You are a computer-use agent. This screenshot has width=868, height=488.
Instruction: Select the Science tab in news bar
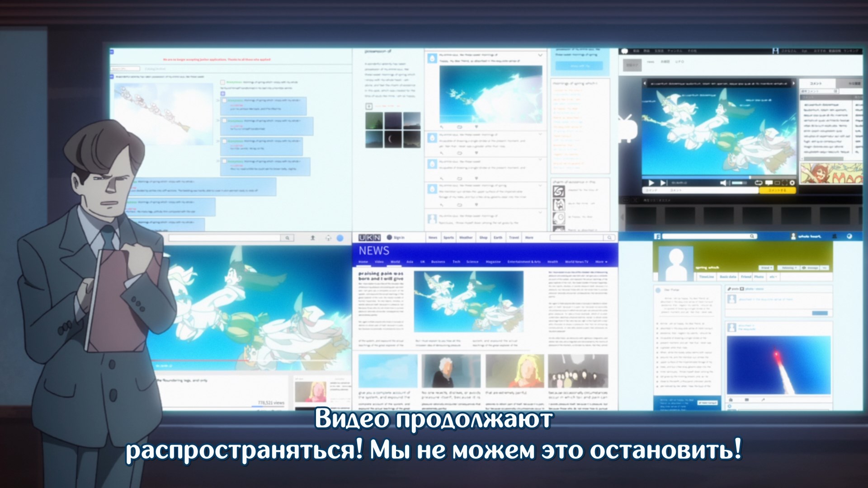472,262
